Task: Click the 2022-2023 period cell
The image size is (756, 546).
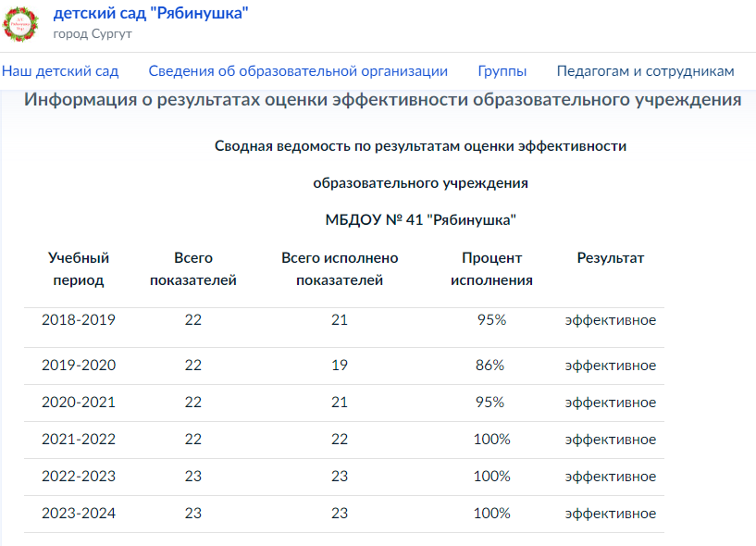Action: [79, 477]
